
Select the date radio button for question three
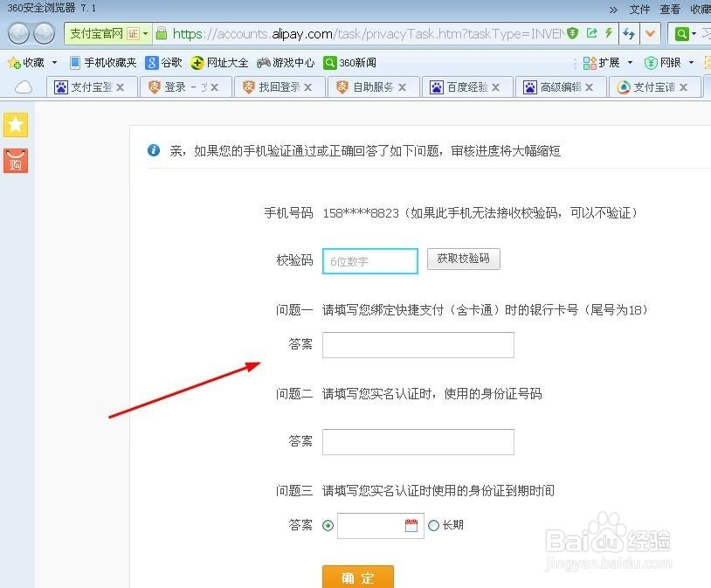pyautogui.click(x=328, y=525)
